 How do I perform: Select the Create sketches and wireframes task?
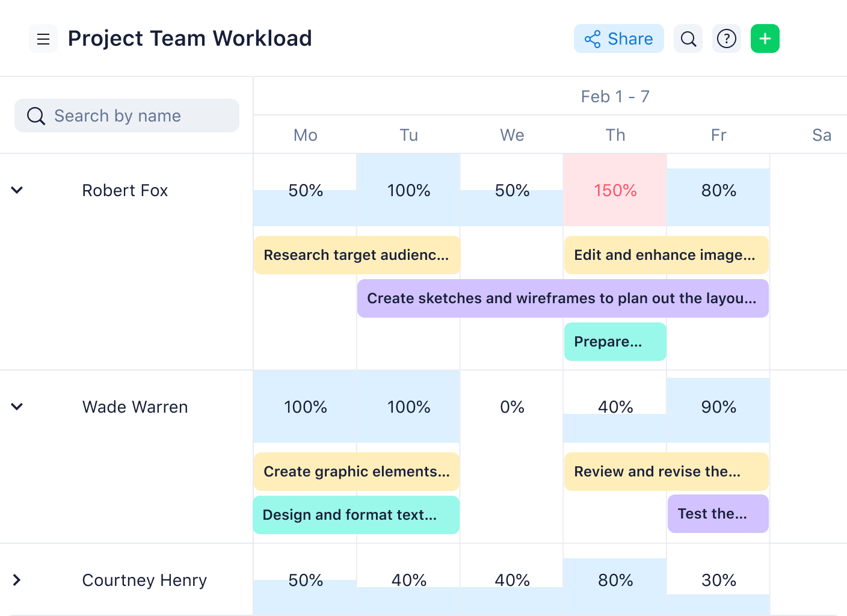click(x=562, y=298)
